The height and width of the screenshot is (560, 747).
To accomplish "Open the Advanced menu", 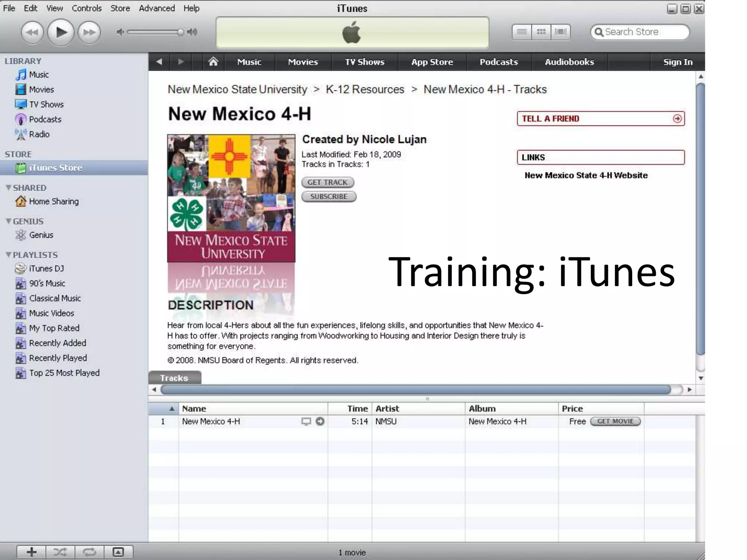I will (156, 8).
